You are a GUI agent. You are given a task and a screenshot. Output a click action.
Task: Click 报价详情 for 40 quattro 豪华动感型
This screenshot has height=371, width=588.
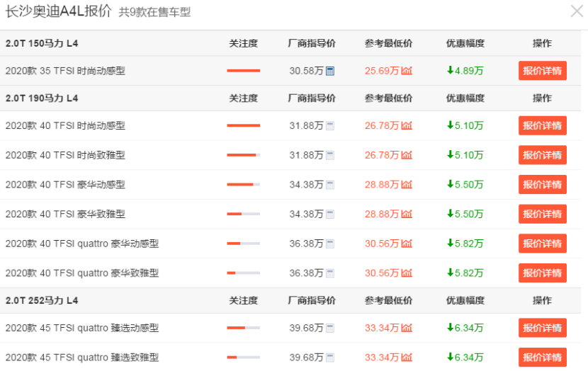point(542,244)
